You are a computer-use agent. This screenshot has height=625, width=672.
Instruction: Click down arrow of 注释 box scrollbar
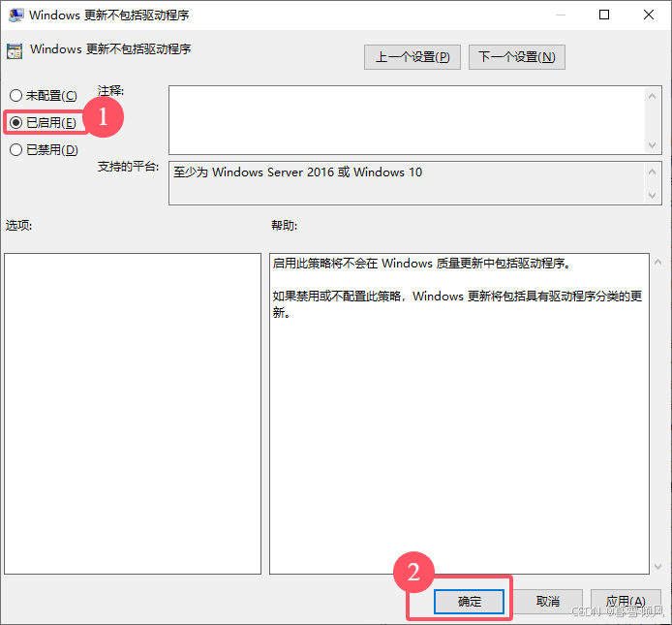pos(653,145)
